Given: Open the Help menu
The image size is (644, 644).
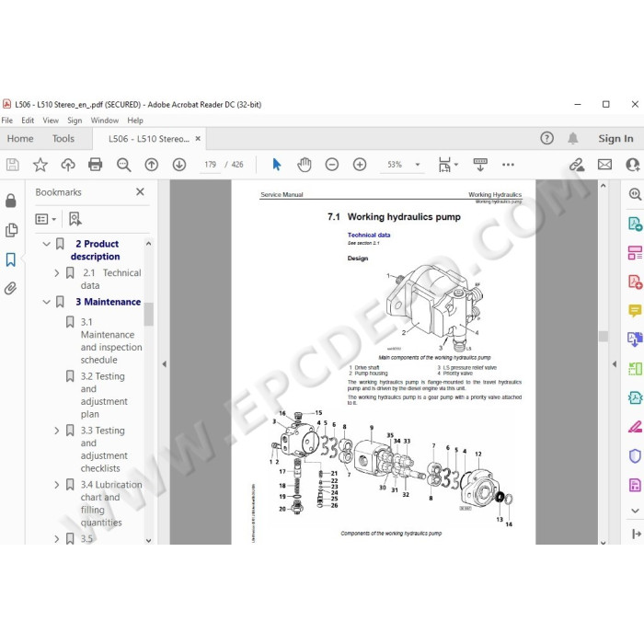Looking at the screenshot, I should pyautogui.click(x=135, y=121).
